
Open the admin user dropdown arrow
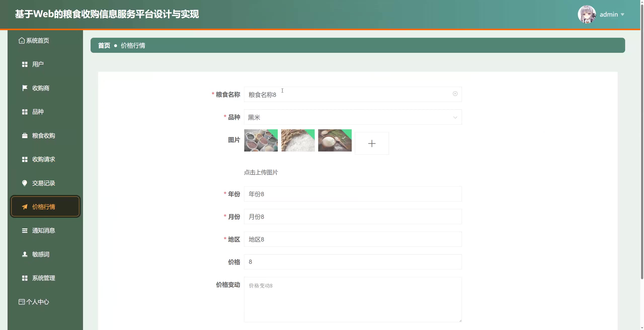623,15
